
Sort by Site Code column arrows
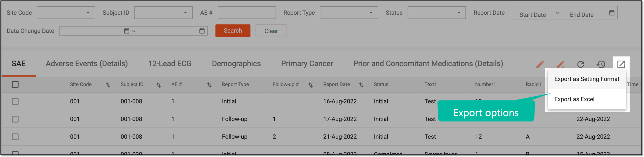pos(108,85)
